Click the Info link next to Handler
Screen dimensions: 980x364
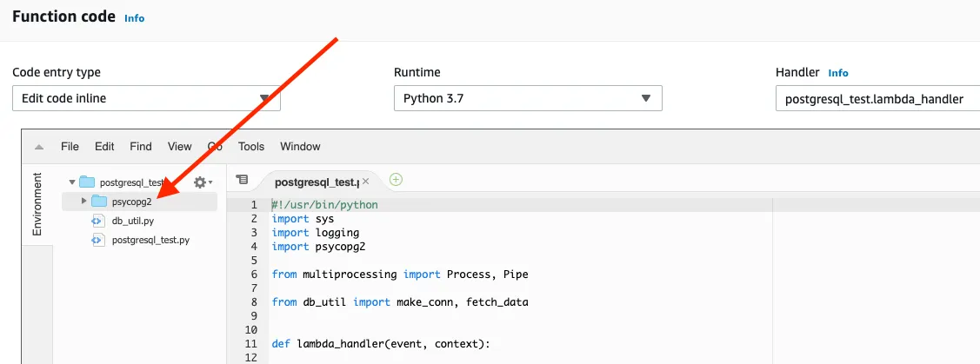pos(838,73)
